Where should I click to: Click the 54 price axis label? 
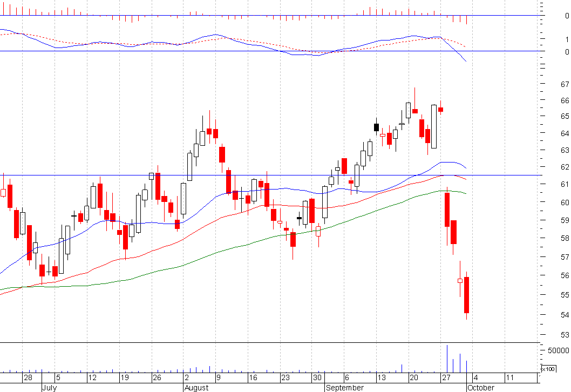[565, 315]
